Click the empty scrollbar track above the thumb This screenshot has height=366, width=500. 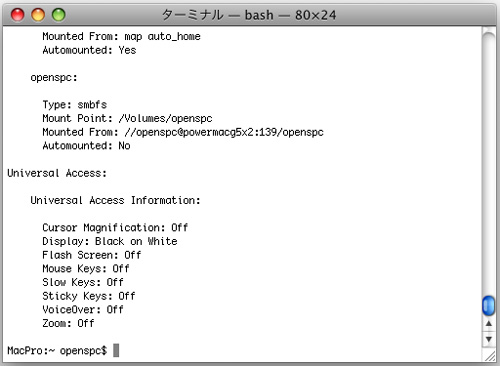489,163
